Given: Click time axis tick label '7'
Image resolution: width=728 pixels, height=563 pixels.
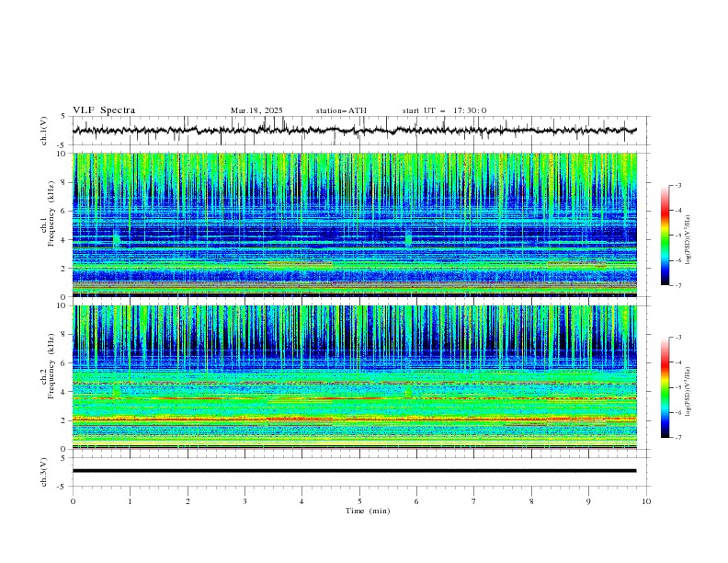Looking at the screenshot, I should pyautogui.click(x=474, y=501).
